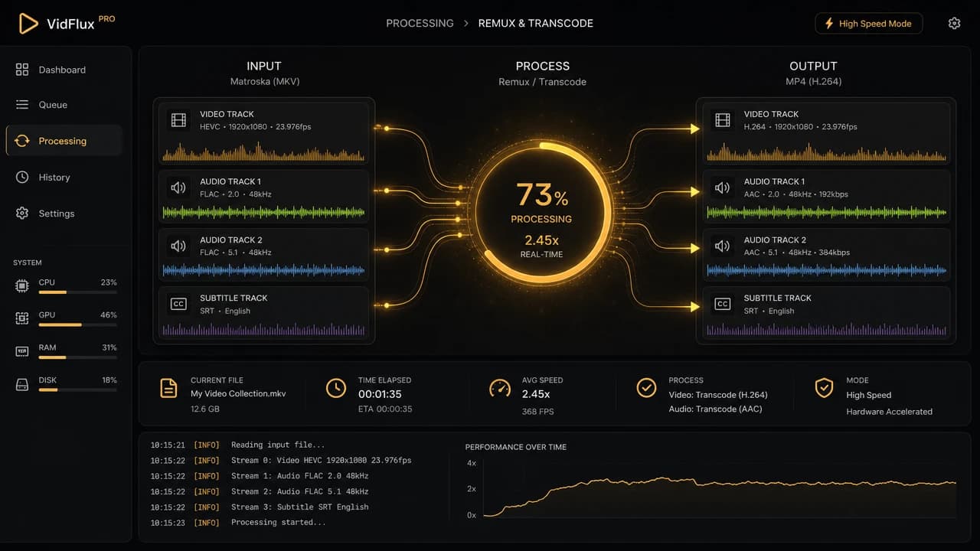
Task: Click the output VIDEO TRACK film icon
Action: click(x=723, y=120)
